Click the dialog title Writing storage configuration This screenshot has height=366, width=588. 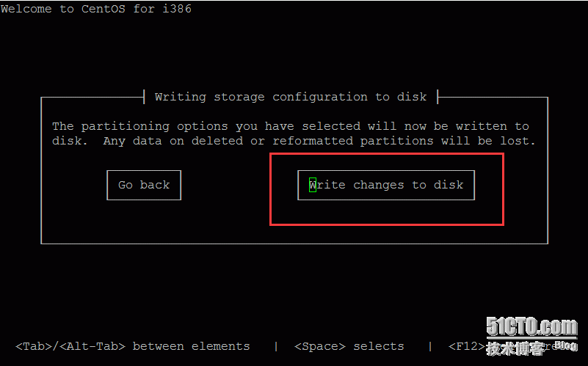coord(291,97)
